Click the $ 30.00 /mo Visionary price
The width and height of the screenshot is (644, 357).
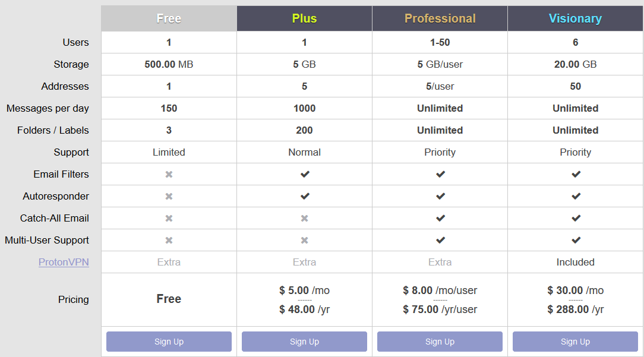point(575,290)
